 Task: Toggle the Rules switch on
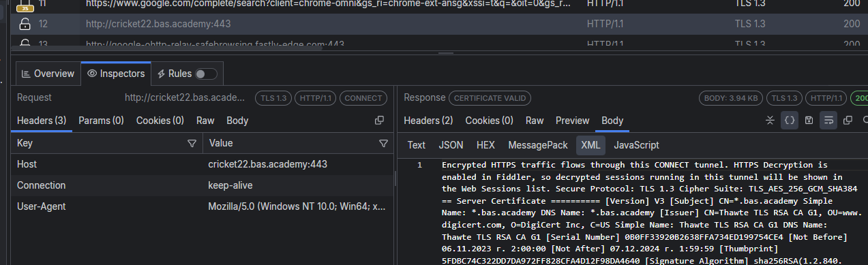click(206, 74)
